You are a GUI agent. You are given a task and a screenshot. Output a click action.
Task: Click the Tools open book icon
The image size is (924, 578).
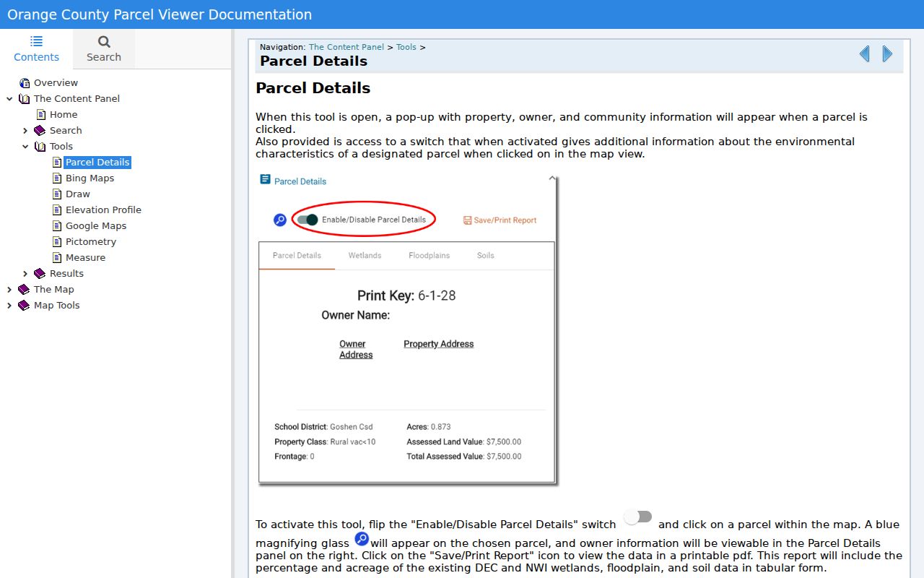[x=40, y=147]
